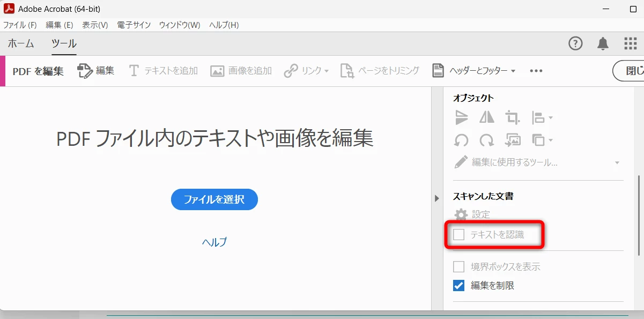Enable the テキストを認識 checkbox
Viewport: 644px width, 319px height.
tap(459, 234)
